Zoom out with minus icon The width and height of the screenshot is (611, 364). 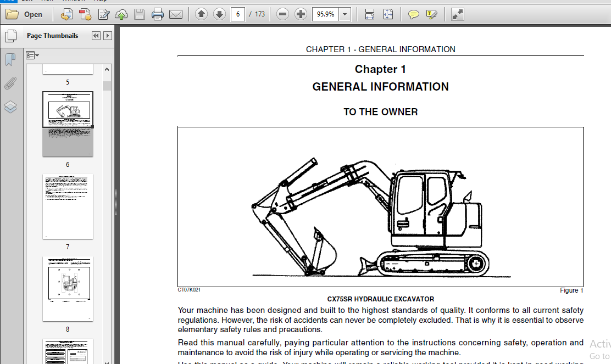[282, 14]
